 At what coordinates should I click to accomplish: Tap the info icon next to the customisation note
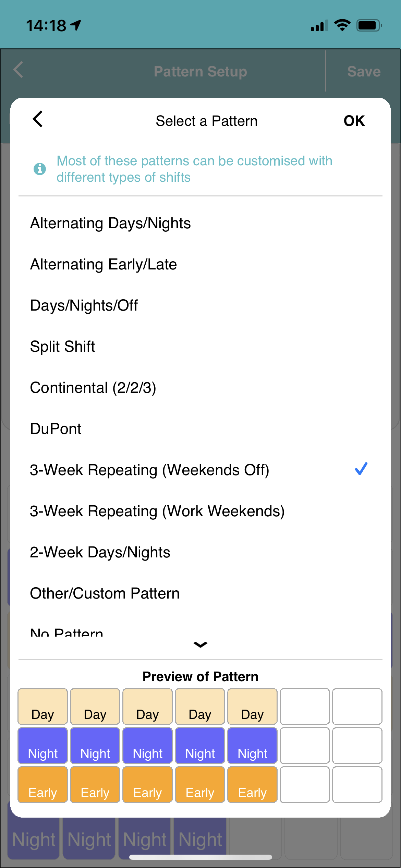(x=39, y=169)
